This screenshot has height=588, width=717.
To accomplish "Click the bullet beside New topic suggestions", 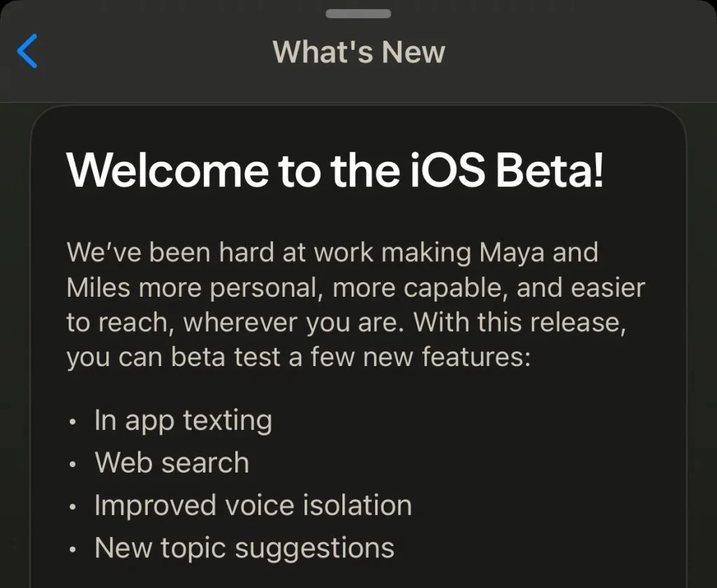I will coord(73,549).
